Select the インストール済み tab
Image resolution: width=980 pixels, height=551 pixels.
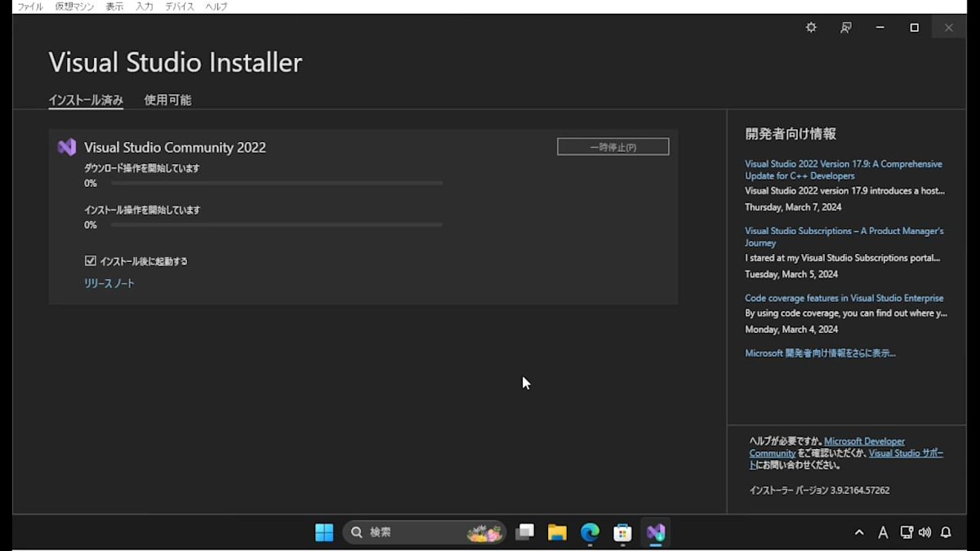point(85,100)
